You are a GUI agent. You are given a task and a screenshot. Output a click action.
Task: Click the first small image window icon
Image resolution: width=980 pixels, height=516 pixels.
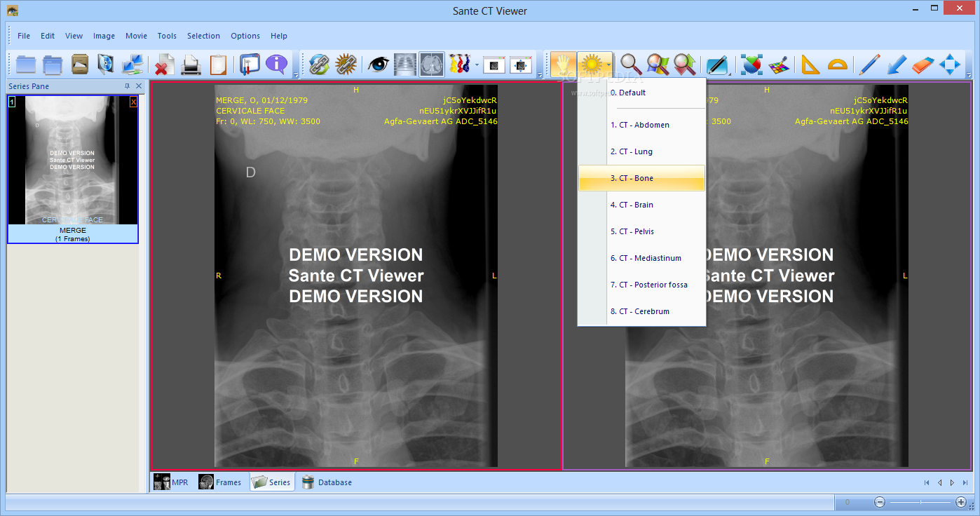(494, 64)
